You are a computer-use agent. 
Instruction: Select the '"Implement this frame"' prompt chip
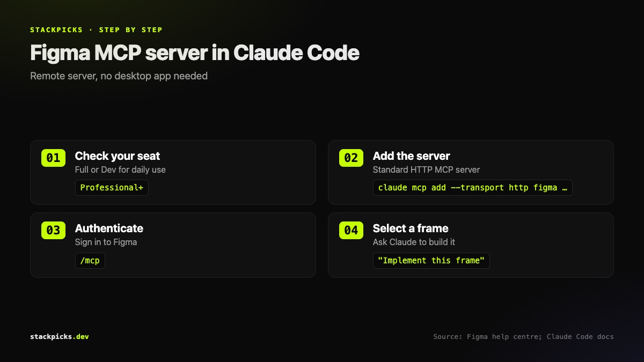(431, 261)
